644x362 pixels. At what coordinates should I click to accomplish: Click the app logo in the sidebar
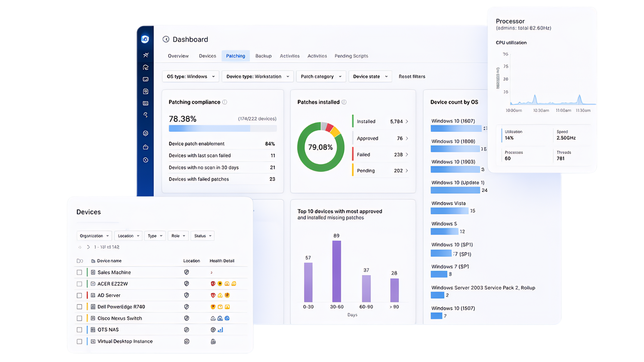pos(145,39)
